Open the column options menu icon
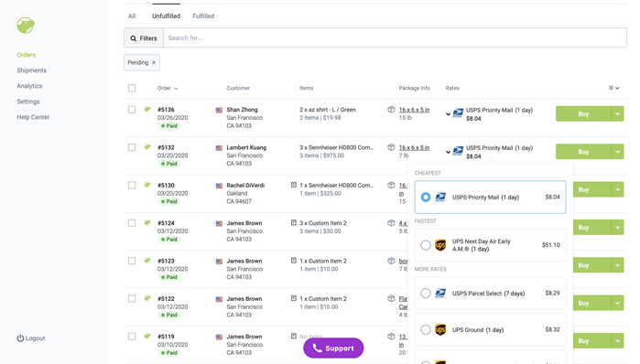The width and height of the screenshot is (640, 364). [613, 88]
